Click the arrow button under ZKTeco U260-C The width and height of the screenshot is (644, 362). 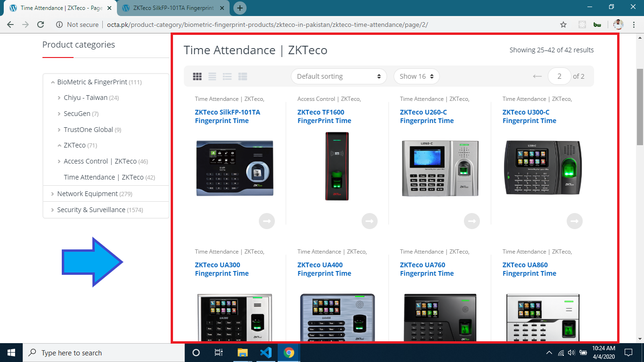pyautogui.click(x=472, y=221)
